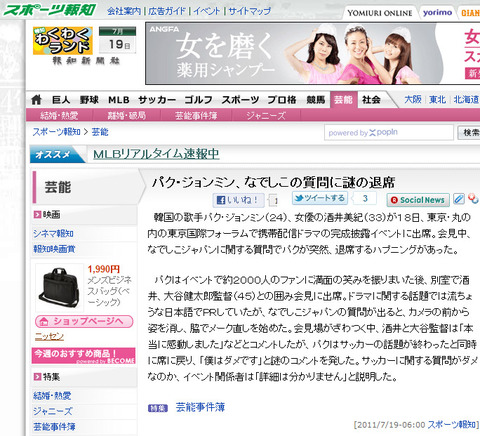Click the サイトマップ header link
This screenshot has height=436, width=480.
coord(249,11)
